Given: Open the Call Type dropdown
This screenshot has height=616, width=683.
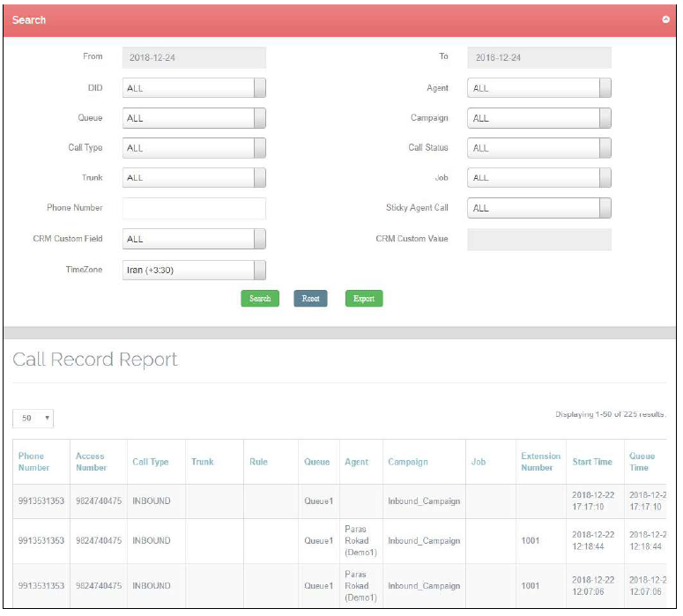Looking at the screenshot, I should (194, 148).
